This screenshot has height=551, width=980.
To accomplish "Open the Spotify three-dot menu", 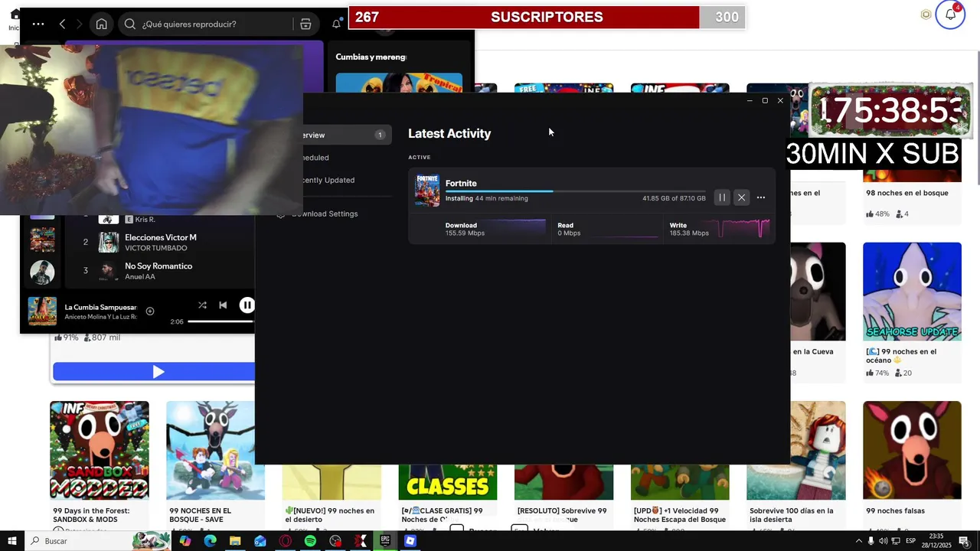I will click(x=38, y=24).
